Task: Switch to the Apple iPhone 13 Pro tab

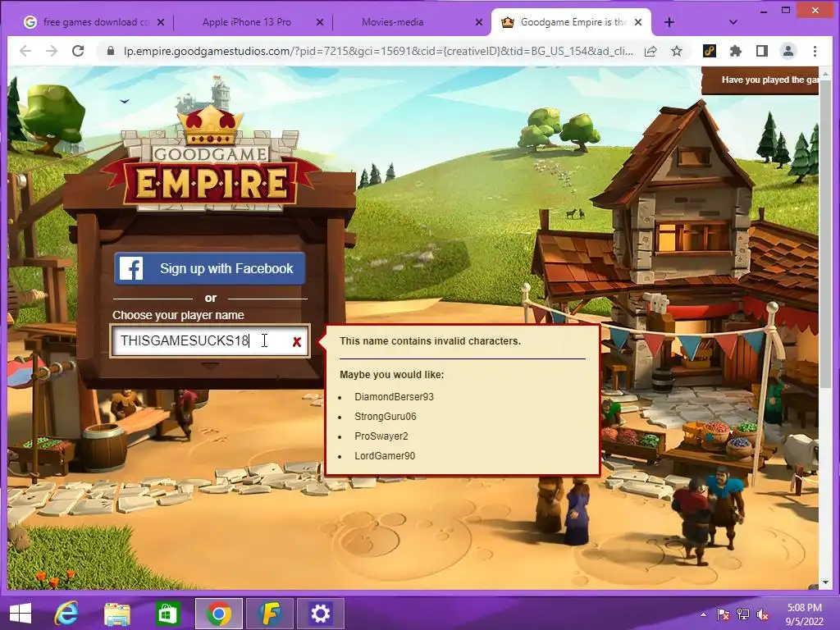Action: pos(246,22)
